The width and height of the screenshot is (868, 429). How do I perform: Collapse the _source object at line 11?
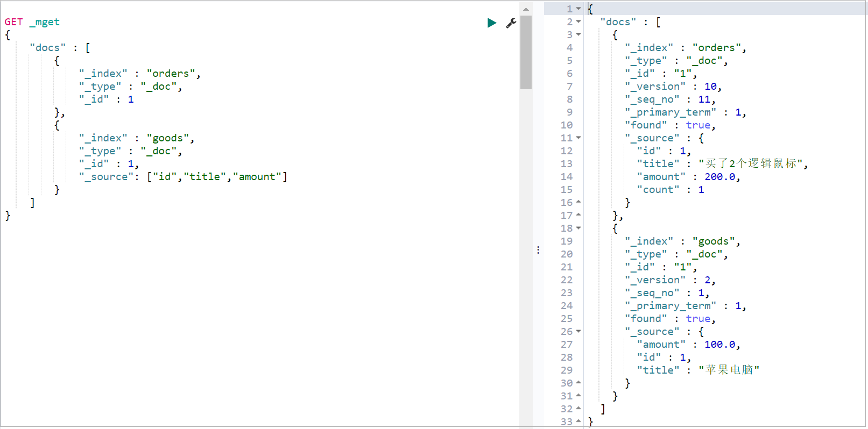578,138
